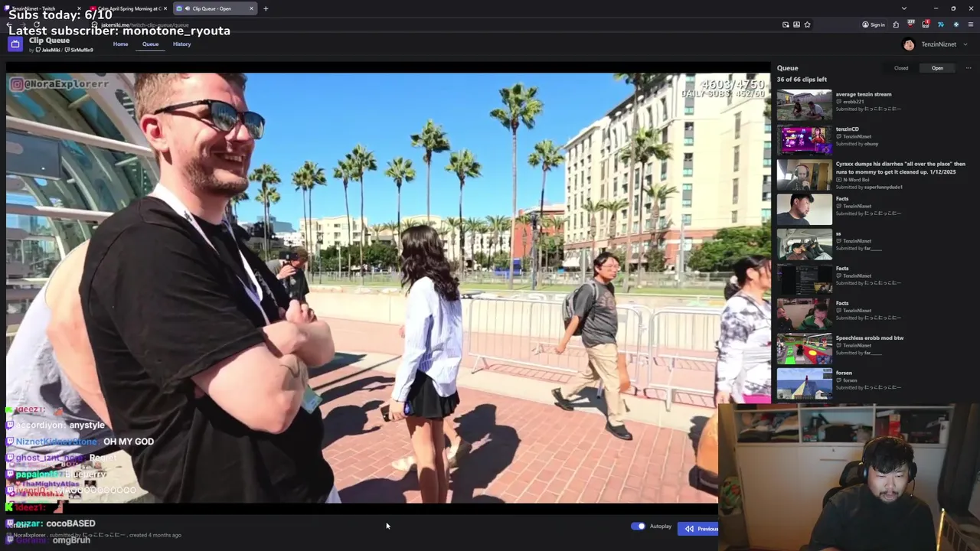Click the Clip Queue logo icon
Screen dimensions: 980x551
15,44
